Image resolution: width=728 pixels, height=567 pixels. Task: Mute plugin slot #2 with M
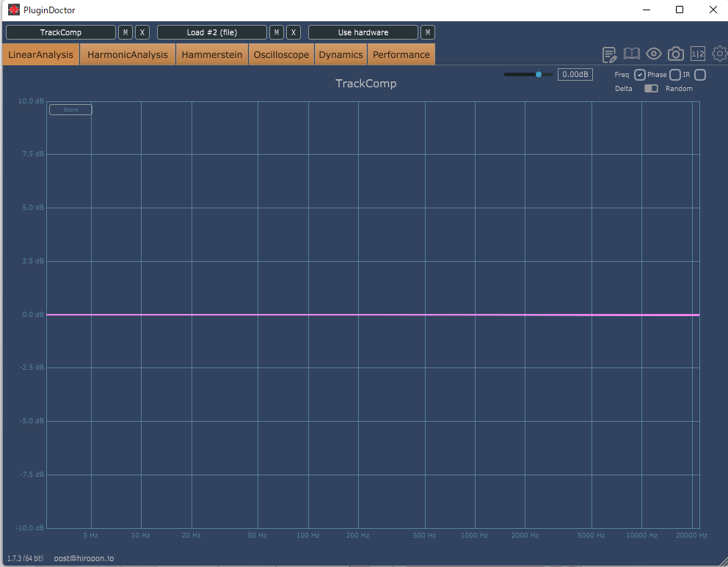tap(277, 32)
